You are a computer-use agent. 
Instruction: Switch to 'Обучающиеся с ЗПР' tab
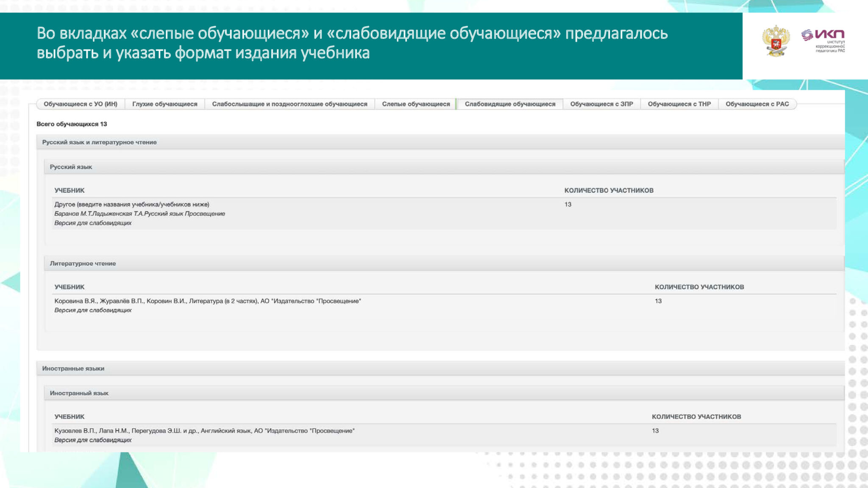coord(601,104)
